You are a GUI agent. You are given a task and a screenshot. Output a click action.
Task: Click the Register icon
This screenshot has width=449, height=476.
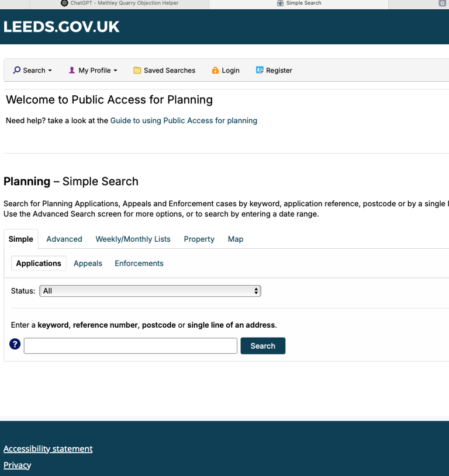tap(260, 70)
